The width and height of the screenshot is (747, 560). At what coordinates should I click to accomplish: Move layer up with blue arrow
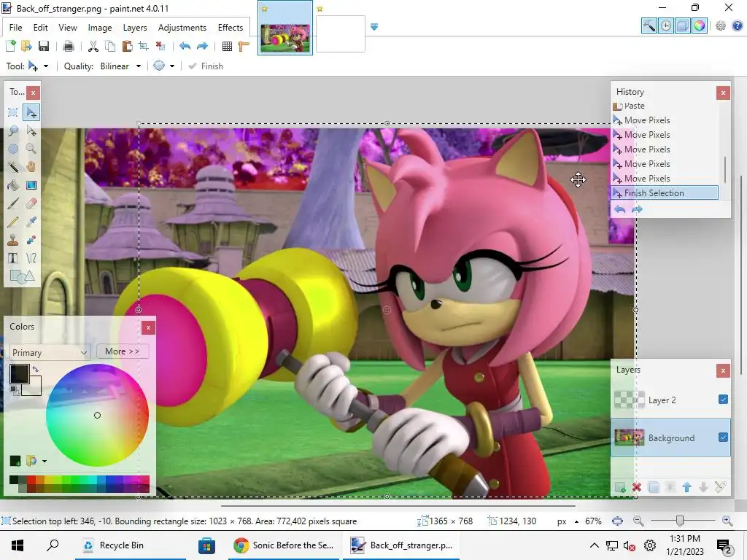coord(686,487)
